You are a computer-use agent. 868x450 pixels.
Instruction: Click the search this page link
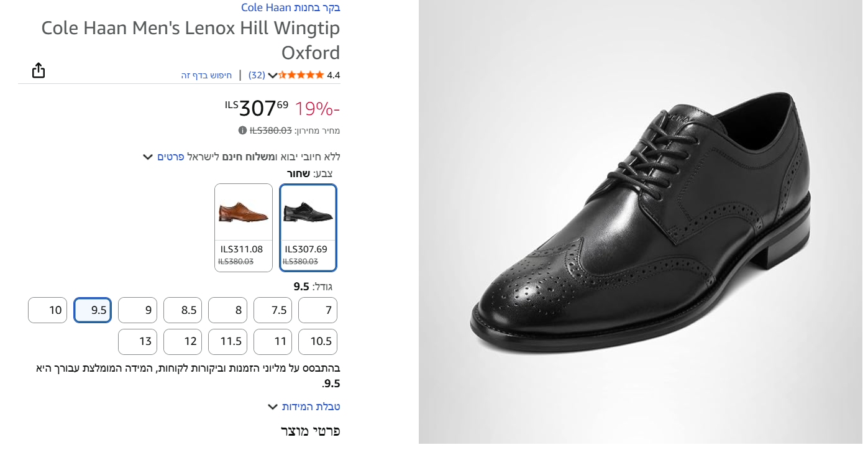pos(206,75)
